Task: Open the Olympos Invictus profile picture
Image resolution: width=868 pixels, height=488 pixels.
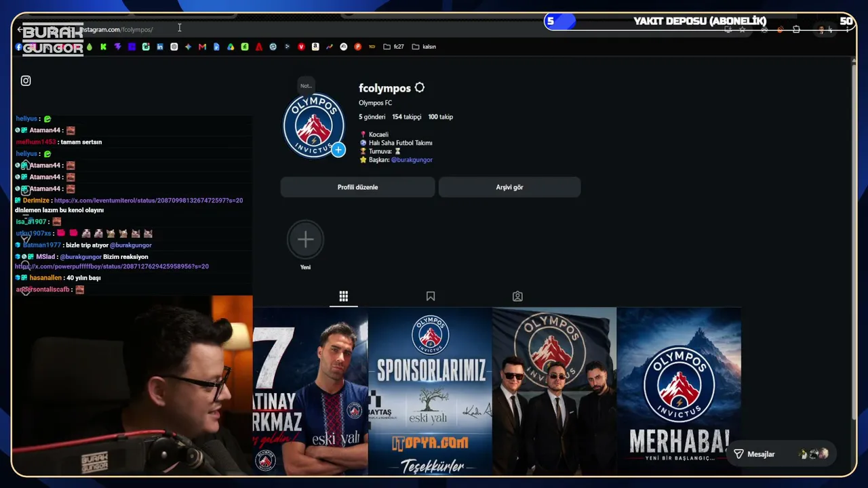Action: pos(313,126)
